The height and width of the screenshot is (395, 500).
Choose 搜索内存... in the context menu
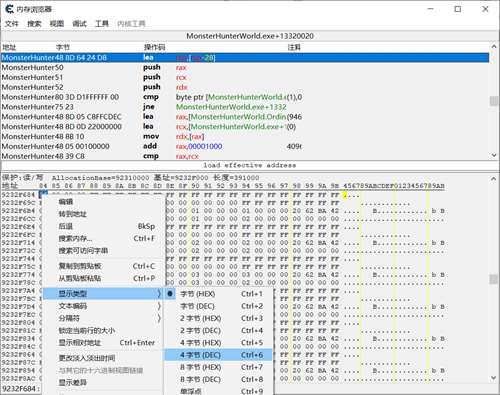pyautogui.click(x=104, y=239)
